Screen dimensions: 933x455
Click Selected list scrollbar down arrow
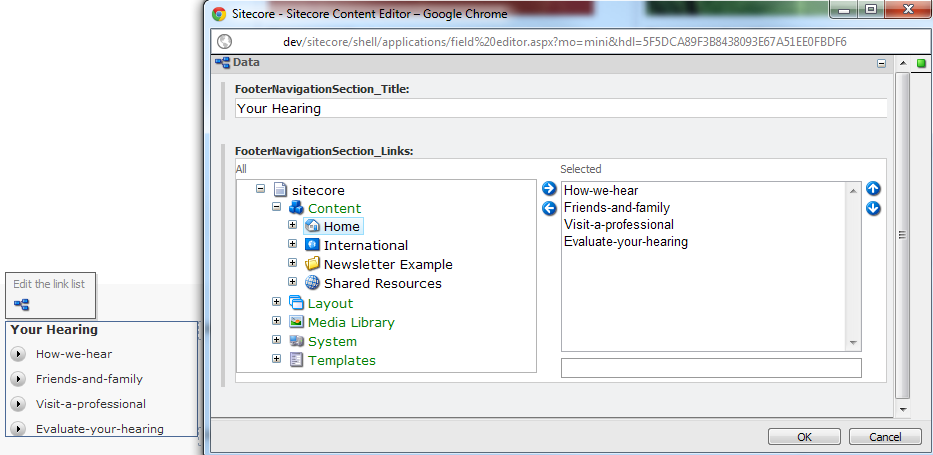853,343
